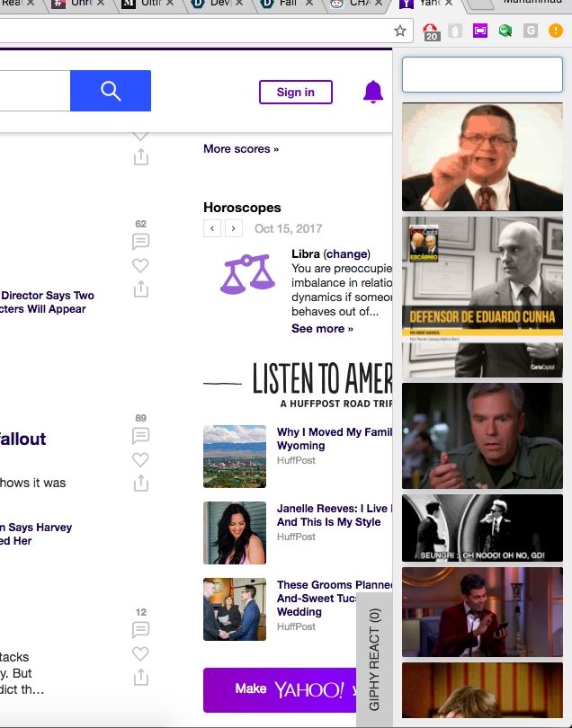The width and height of the screenshot is (572, 728).
Task: Share the story with 12 comments
Action: coord(141,677)
